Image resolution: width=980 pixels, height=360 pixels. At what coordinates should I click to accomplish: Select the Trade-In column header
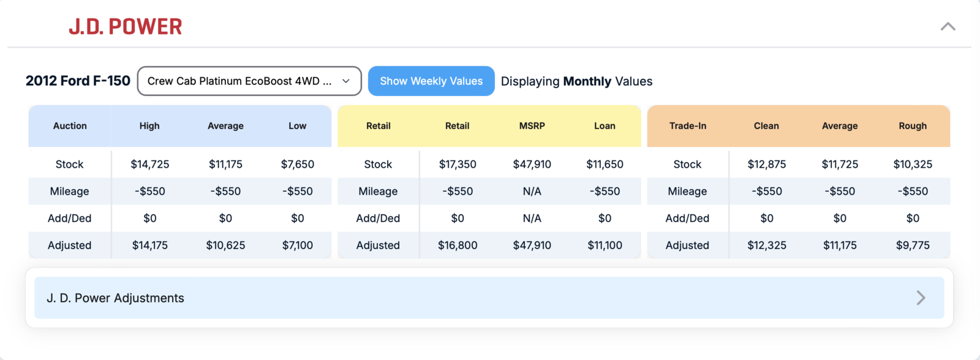click(x=687, y=126)
